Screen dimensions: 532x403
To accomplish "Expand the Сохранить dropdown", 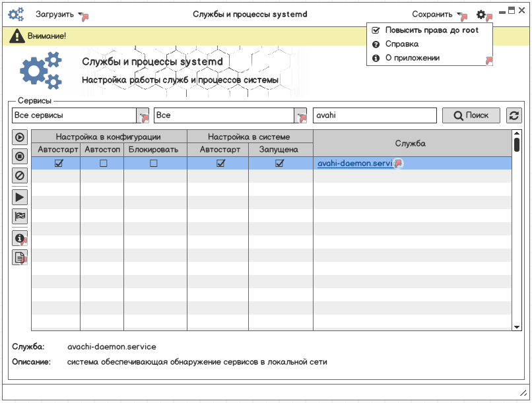I will 460,15.
